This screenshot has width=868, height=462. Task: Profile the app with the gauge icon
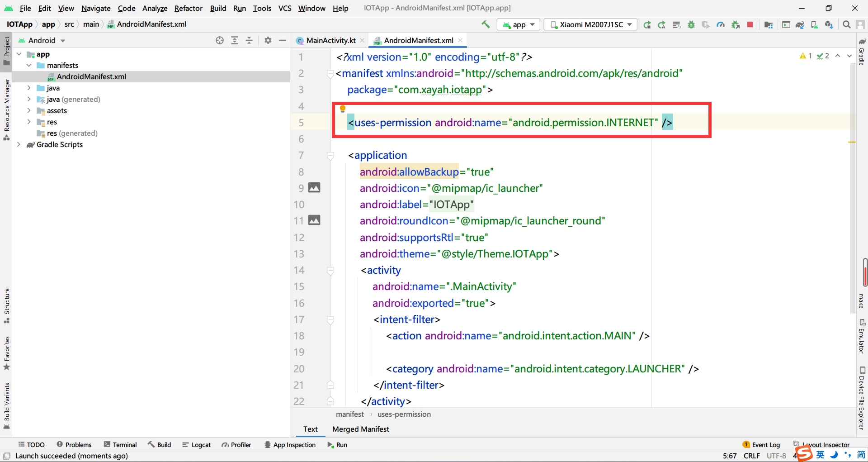click(721, 24)
